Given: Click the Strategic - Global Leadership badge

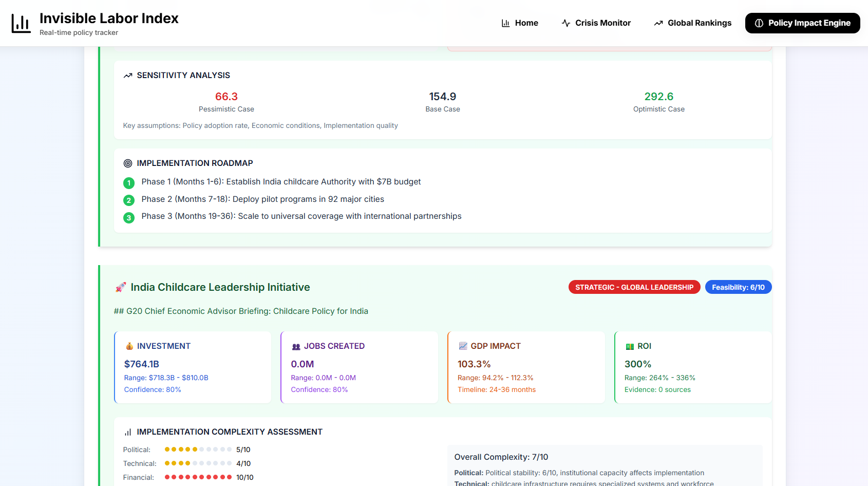Looking at the screenshot, I should pos(634,287).
